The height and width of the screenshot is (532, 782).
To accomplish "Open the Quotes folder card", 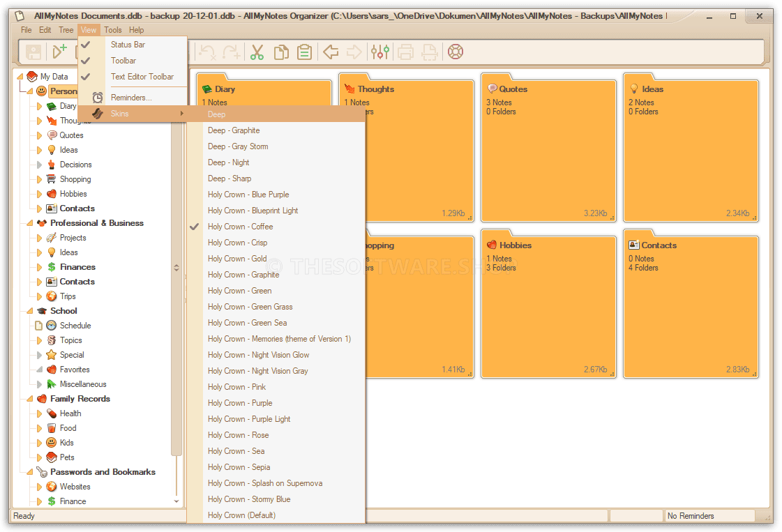I will 548,148.
